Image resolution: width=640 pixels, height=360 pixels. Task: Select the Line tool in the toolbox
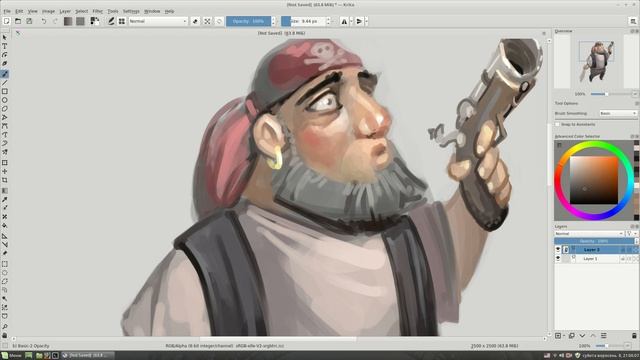pyautogui.click(x=4, y=83)
